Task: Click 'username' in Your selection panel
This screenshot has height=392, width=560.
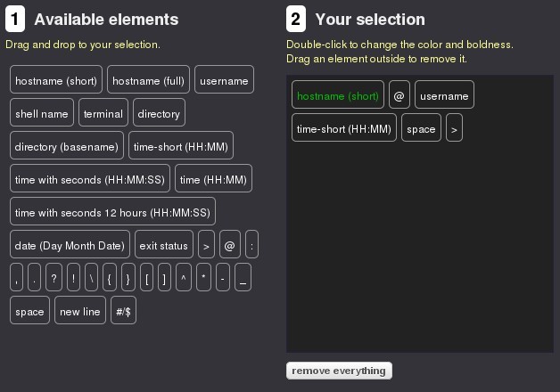Action: pos(444,95)
